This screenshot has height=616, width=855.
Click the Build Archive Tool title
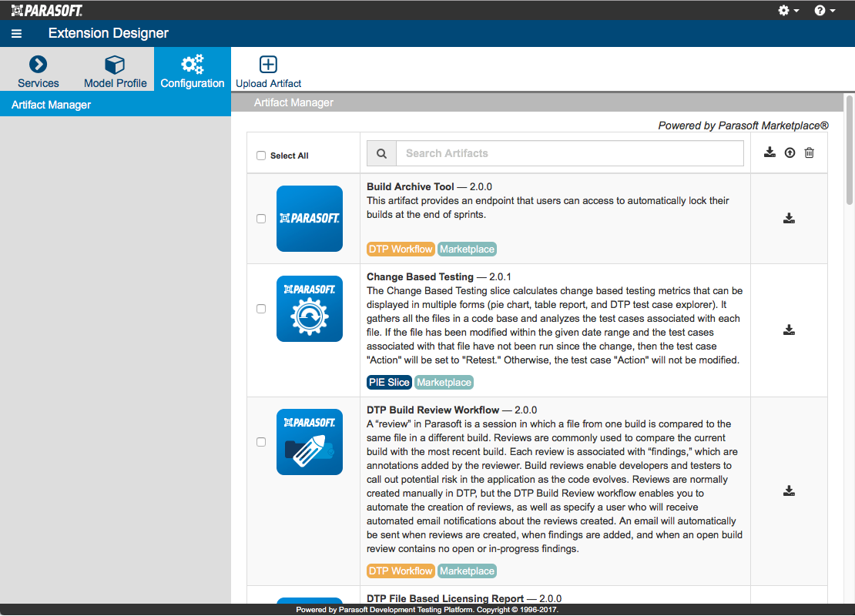click(x=410, y=187)
